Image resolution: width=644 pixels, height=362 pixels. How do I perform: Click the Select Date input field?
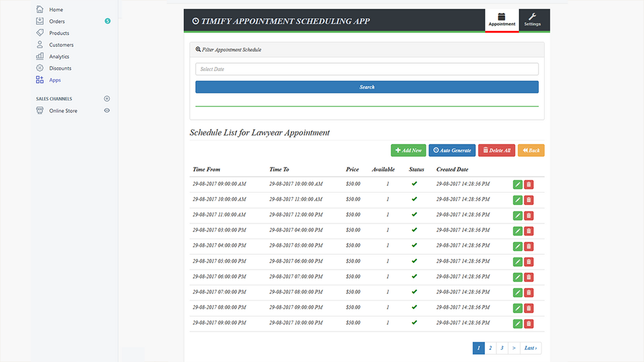click(367, 69)
